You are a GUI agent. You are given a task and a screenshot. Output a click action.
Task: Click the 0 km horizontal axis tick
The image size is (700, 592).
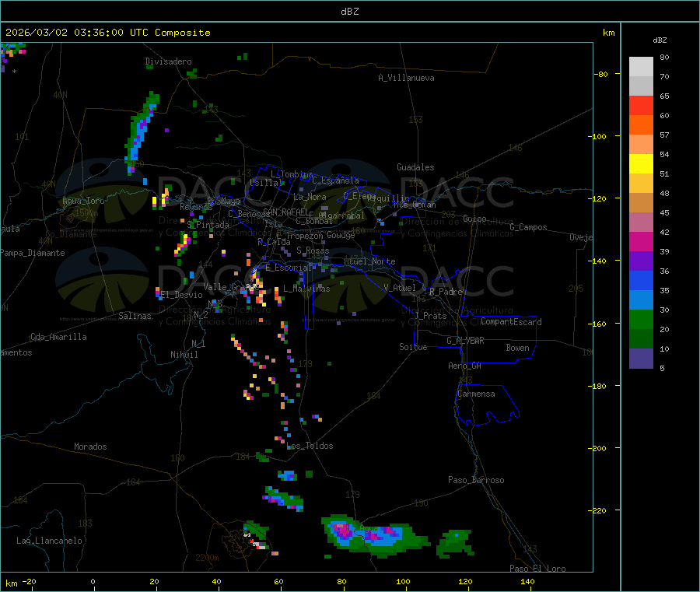pyautogui.click(x=93, y=581)
